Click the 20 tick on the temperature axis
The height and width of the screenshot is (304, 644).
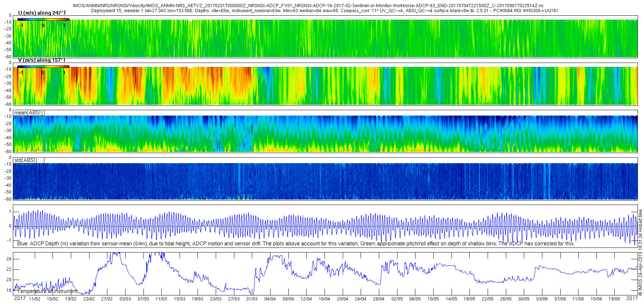9,280
